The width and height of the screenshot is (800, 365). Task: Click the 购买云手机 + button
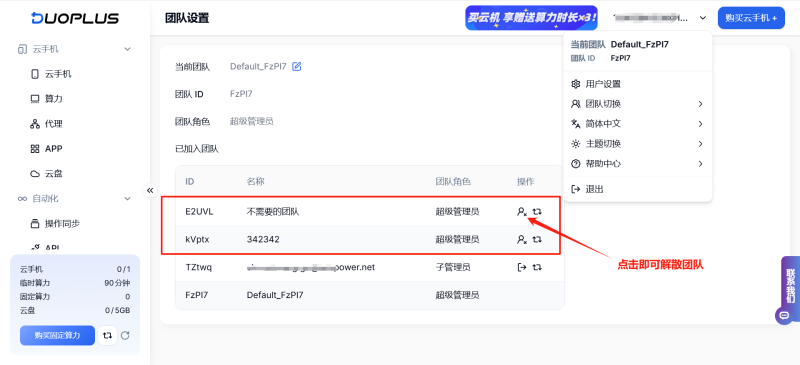point(751,18)
